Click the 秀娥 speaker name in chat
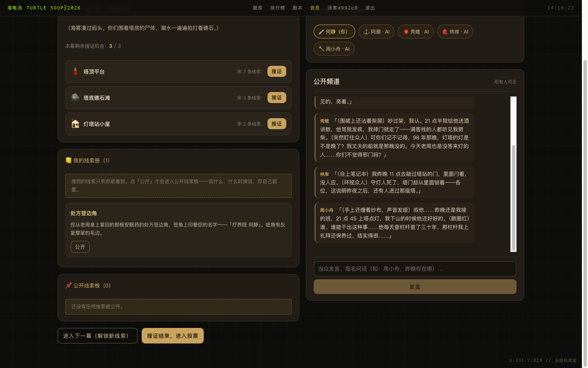This screenshot has width=588, height=368. tap(325, 121)
